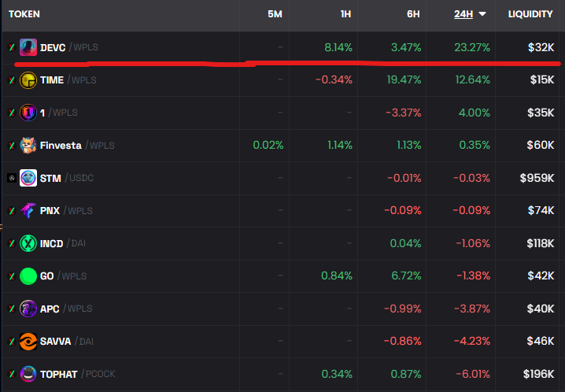Click APC 24H change -3.87%
This screenshot has height=392, width=565.
pyautogui.click(x=471, y=309)
